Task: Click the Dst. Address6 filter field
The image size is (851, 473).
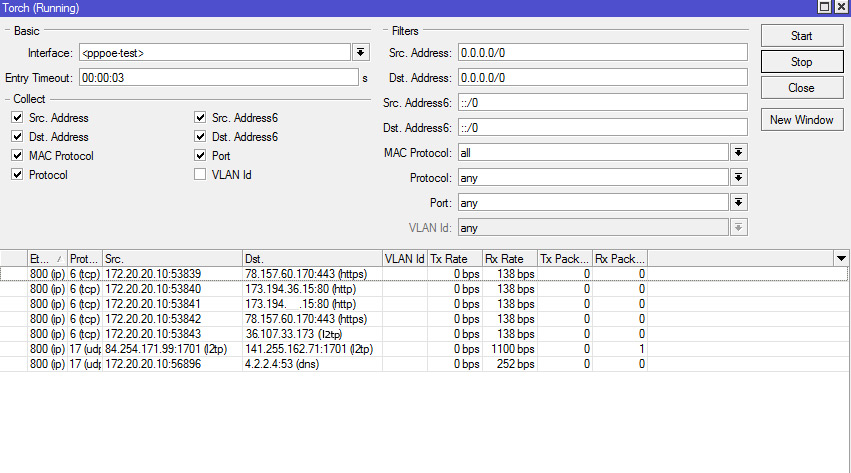Action: [x=602, y=127]
